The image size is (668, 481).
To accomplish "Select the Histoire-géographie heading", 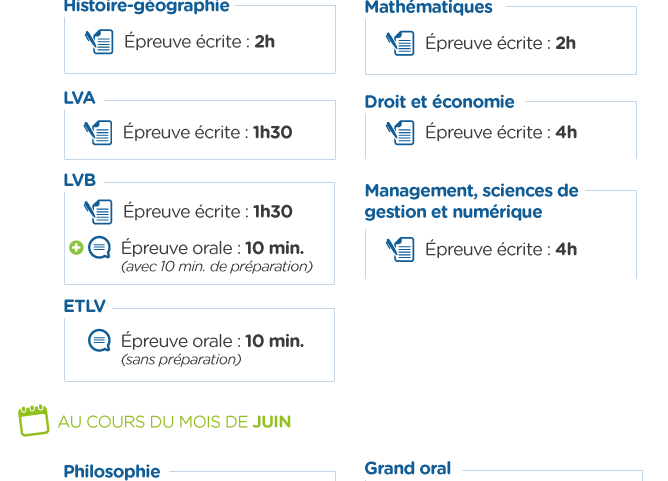I will [x=147, y=6].
